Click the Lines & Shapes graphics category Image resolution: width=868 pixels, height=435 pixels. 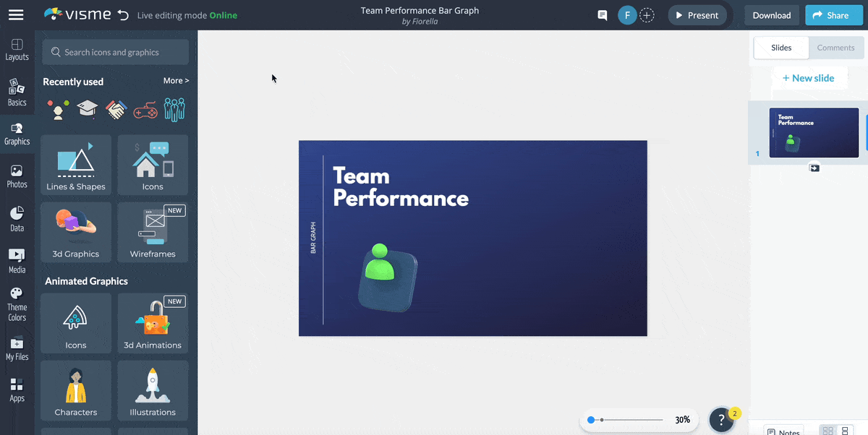click(75, 165)
